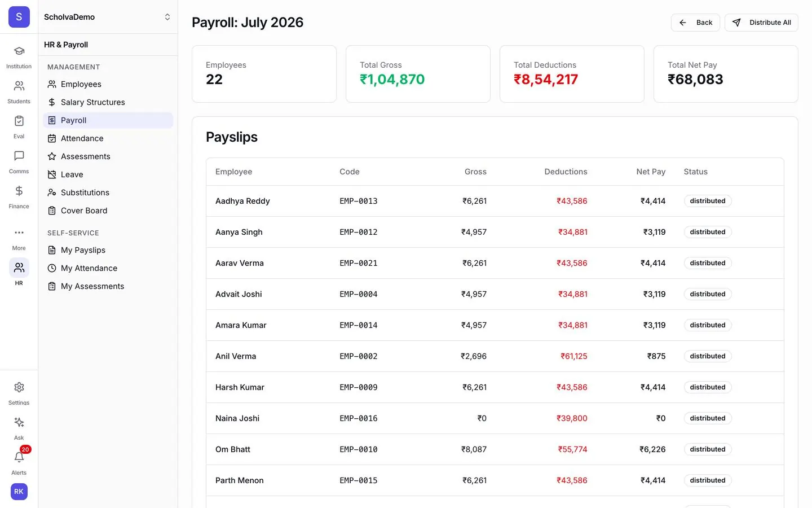Click the paper plane icon in Distribute All
The height and width of the screenshot is (508, 812).
point(736,23)
